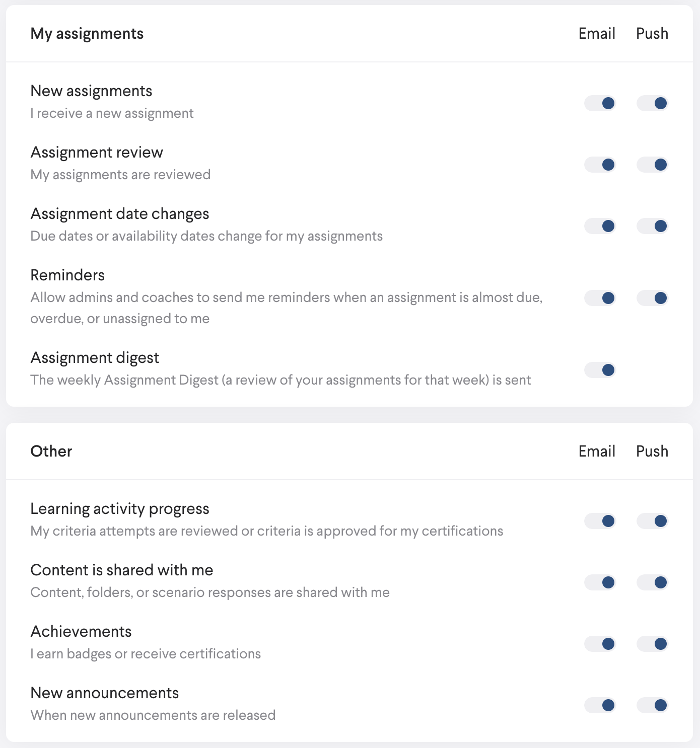Turn off Push for Achievements
Image resolution: width=700 pixels, height=748 pixels.
pos(652,644)
